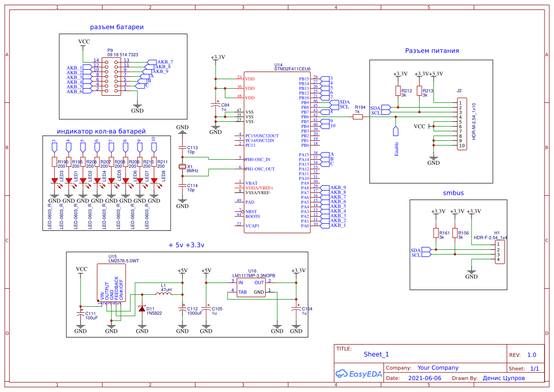Viewport: 554px width, 392px height.
Task: Select the STM32F411CEU6 microcontroller symbol U14
Action: (x=277, y=152)
